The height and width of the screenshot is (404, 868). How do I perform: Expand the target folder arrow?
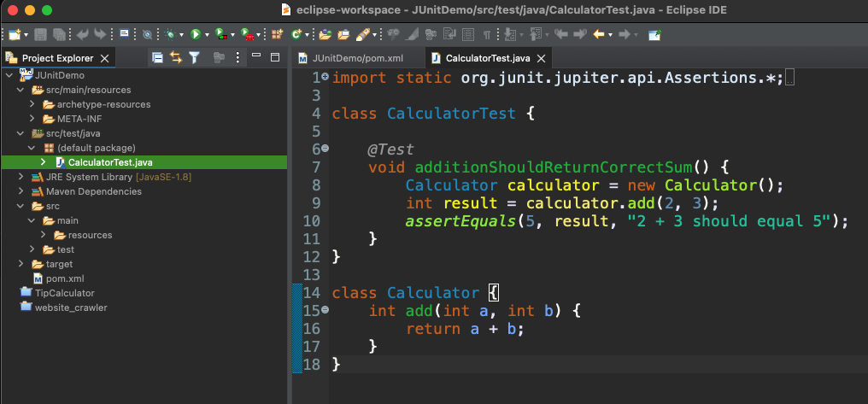[x=21, y=264]
